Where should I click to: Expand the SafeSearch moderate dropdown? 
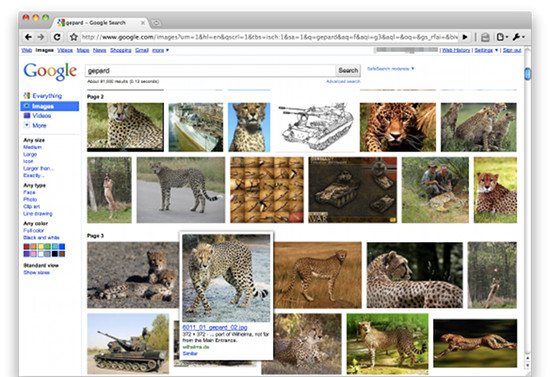(x=390, y=69)
